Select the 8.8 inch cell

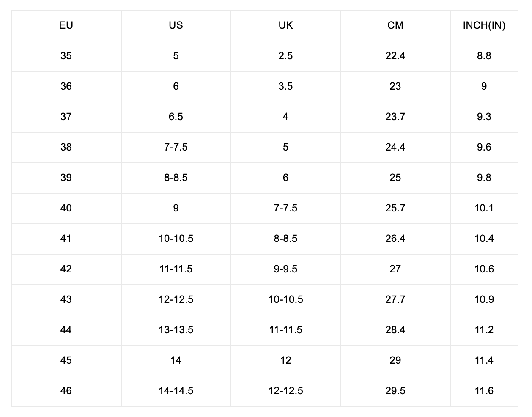[484, 56]
